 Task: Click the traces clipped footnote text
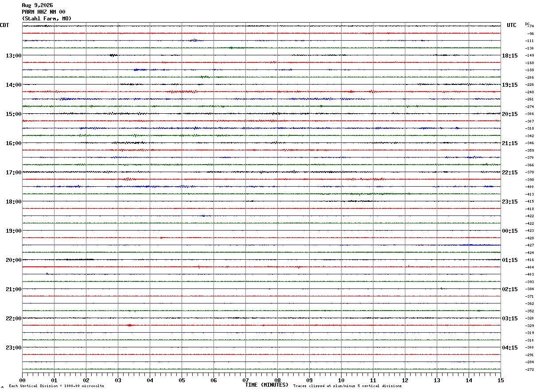click(x=347, y=386)
